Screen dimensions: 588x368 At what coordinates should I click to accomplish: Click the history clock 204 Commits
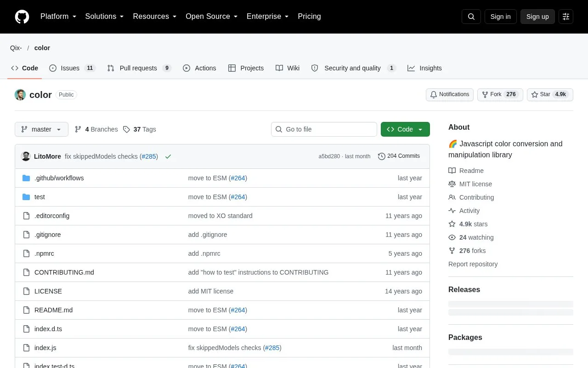coord(399,156)
